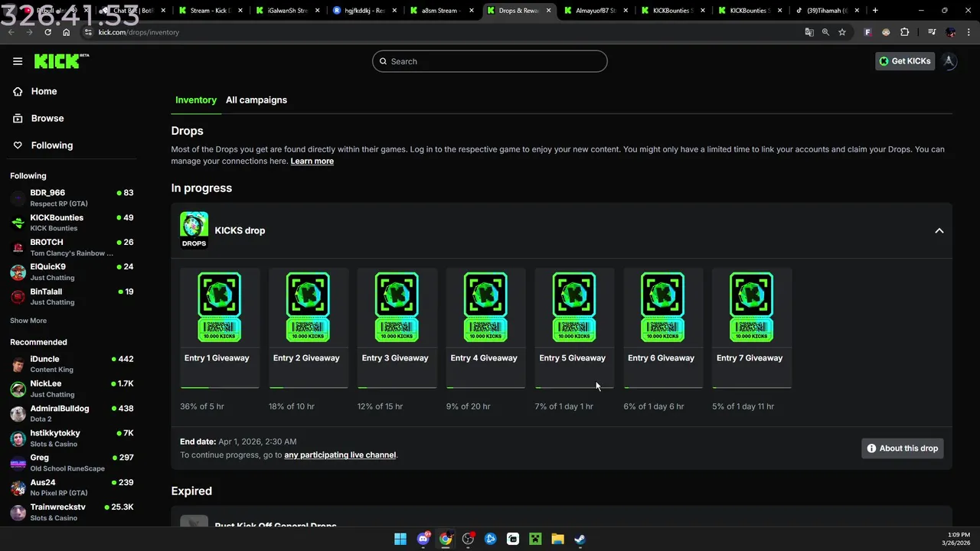Open hstikkytokky channel avatar
The image size is (980, 551).
(18, 439)
